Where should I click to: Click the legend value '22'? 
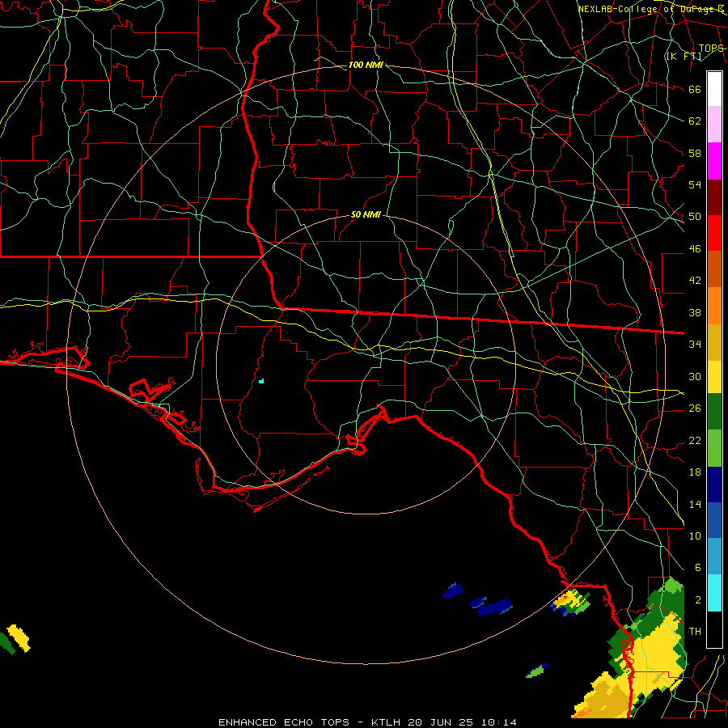pyautogui.click(x=695, y=440)
